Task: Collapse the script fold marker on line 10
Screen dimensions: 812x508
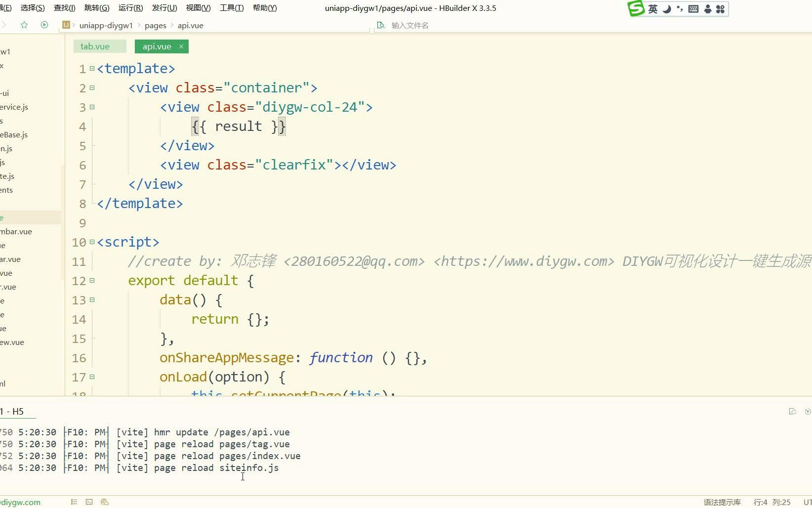Action: [92, 242]
